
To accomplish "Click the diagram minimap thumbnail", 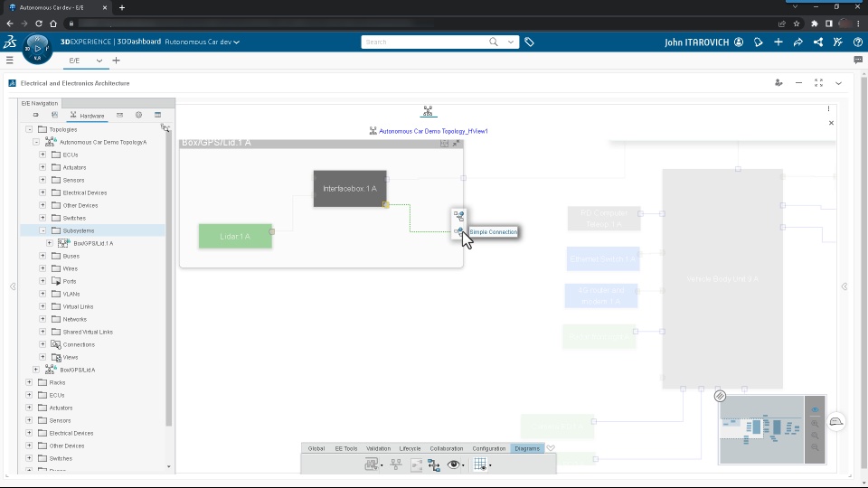I will coord(761,429).
